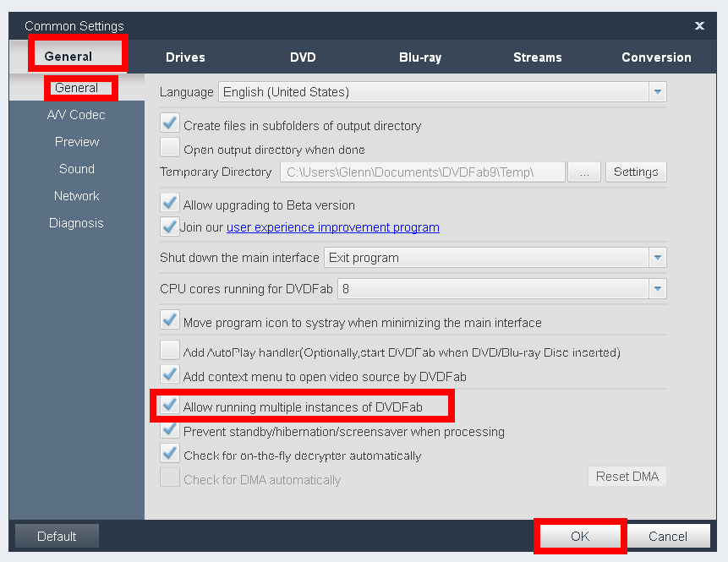
Task: Confirm settings with OK button
Action: pyautogui.click(x=580, y=537)
